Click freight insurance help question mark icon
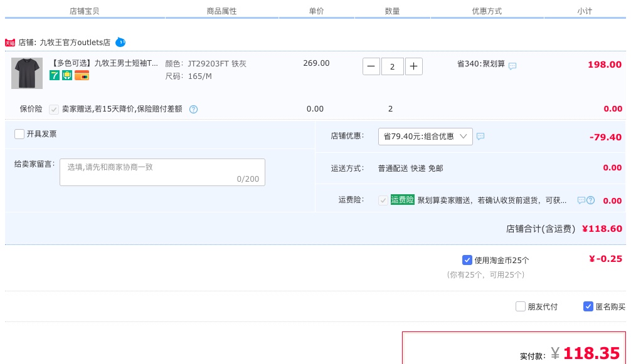 click(x=590, y=200)
